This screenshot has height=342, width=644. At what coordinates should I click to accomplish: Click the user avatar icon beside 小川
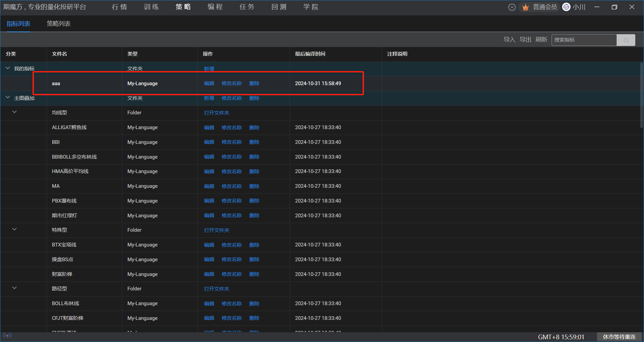(566, 7)
